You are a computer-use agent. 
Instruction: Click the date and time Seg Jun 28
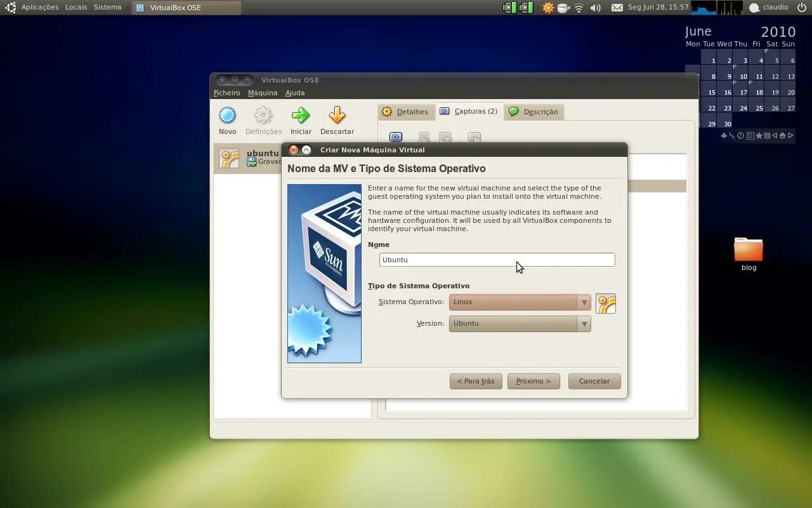[658, 8]
